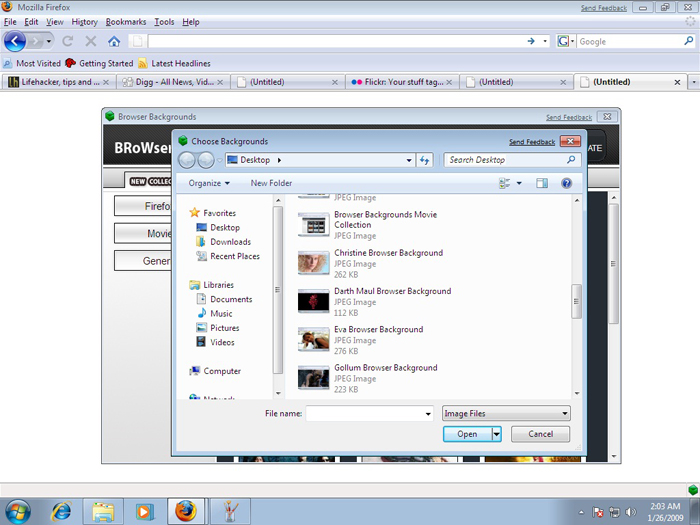This screenshot has width=700, height=525.
Task: Click the Firefox stop icon
Action: coord(91,42)
